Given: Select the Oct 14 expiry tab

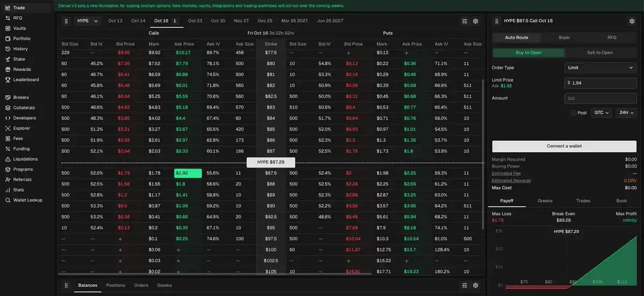Looking at the screenshot, I should click(138, 21).
